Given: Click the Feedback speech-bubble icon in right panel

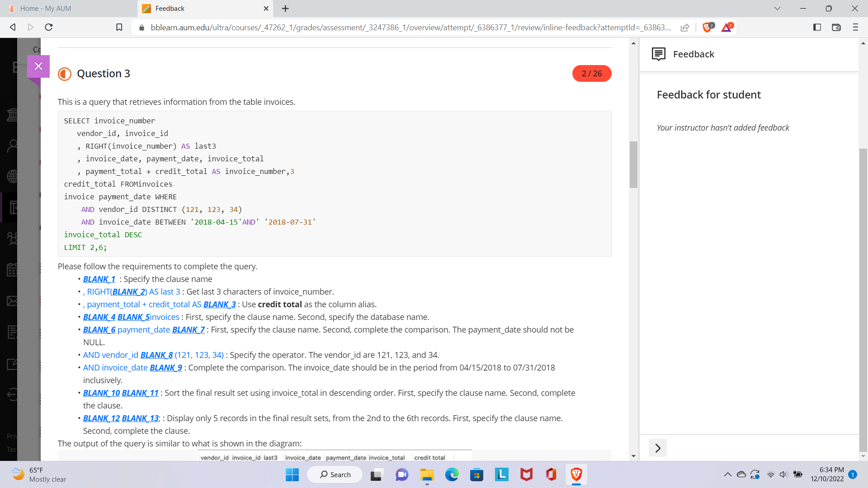Looking at the screenshot, I should [658, 54].
